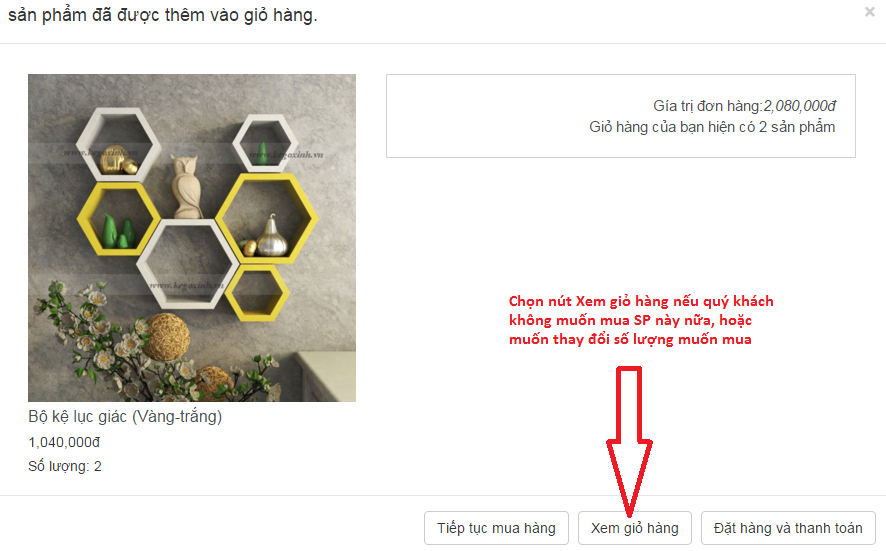
Task: Select Đặt hàng và thanh toán button
Action: point(788,528)
